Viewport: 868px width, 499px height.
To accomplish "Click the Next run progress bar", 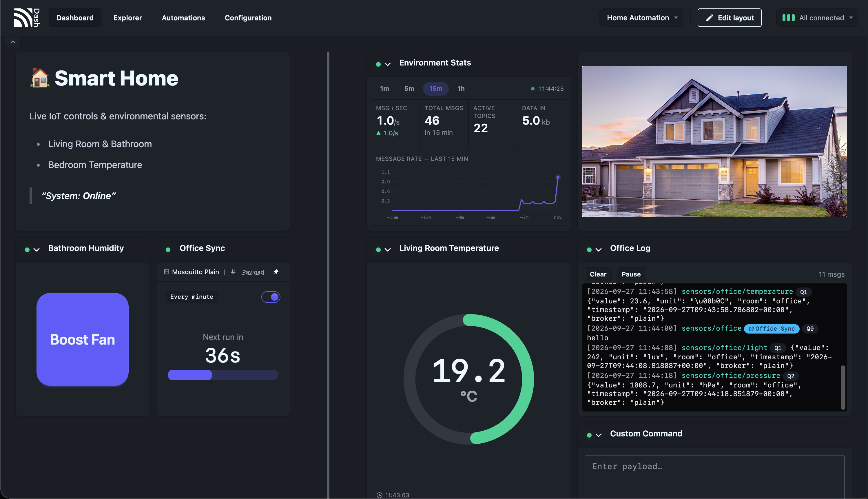I will coord(223,375).
